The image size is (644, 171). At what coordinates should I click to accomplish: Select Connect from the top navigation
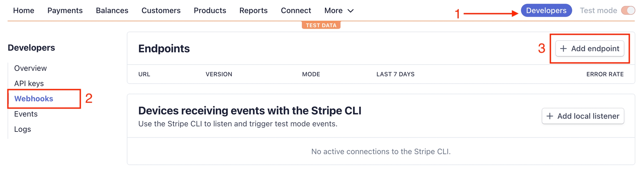296,10
